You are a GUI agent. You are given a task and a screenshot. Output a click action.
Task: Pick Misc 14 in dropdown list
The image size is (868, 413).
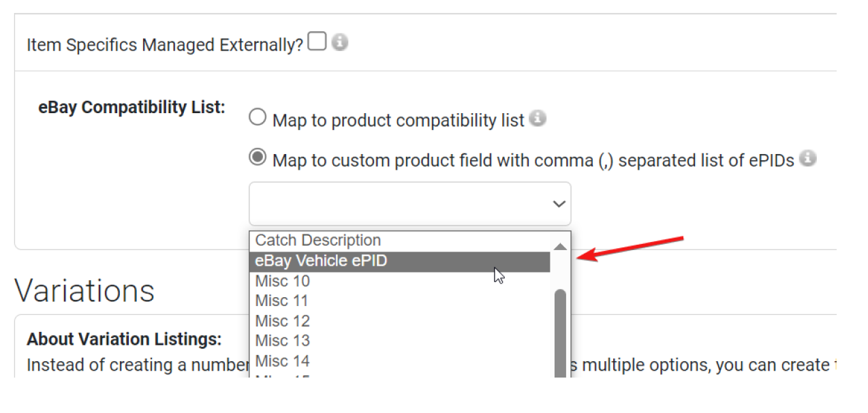click(x=400, y=361)
